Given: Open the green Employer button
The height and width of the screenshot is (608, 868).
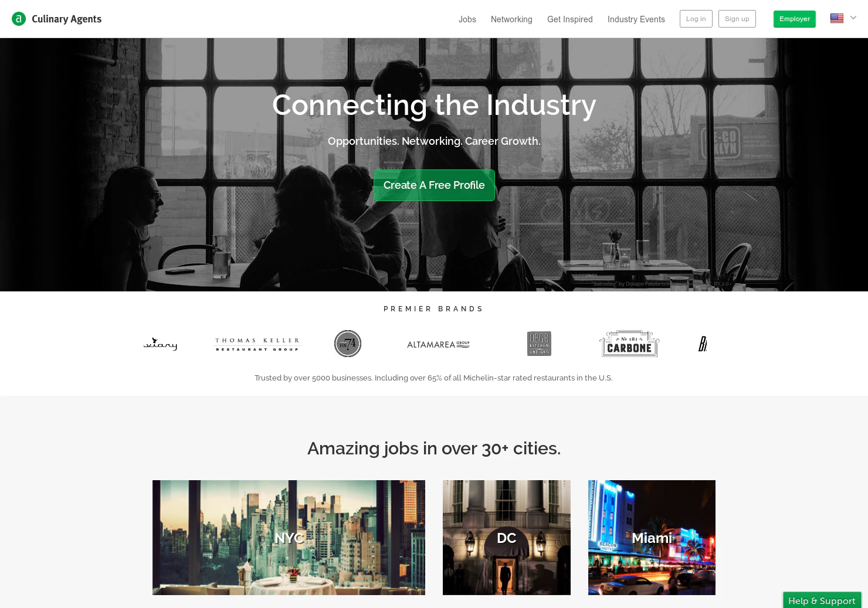Looking at the screenshot, I should 795,19.
